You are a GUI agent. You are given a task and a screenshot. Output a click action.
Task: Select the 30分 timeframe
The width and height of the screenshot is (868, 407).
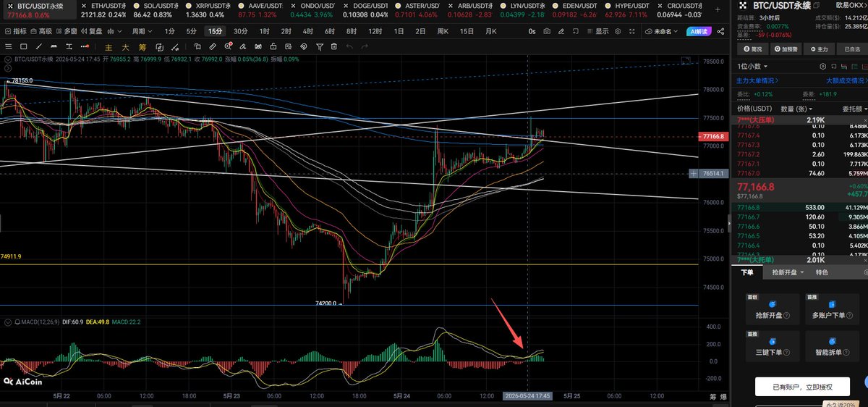[x=241, y=31]
